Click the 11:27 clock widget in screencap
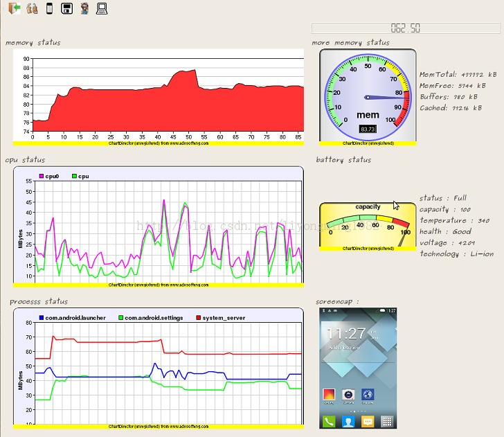This screenshot has height=437, width=504. click(x=346, y=334)
